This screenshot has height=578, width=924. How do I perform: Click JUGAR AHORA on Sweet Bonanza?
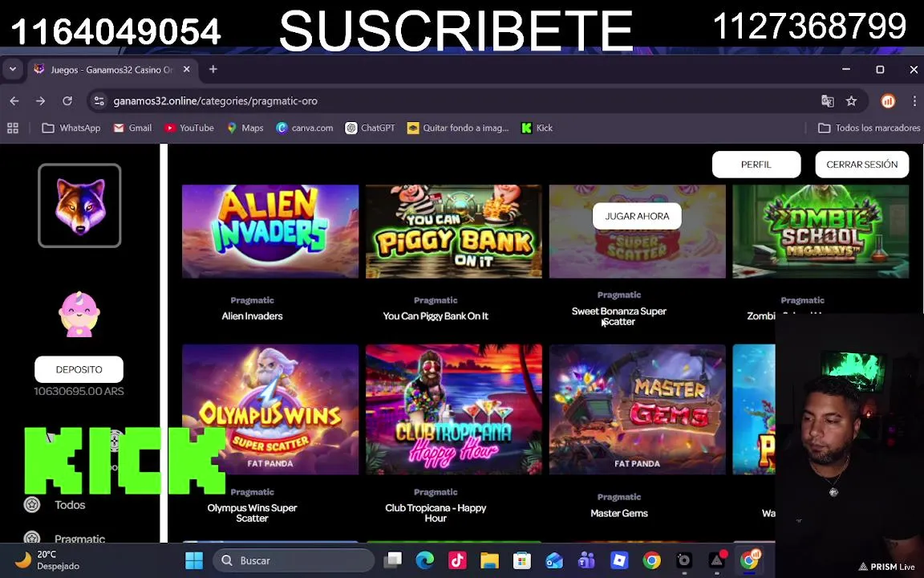637,216
